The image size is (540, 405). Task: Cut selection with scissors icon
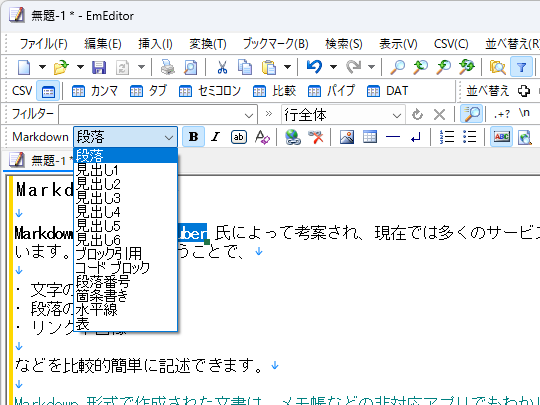[x=222, y=67]
